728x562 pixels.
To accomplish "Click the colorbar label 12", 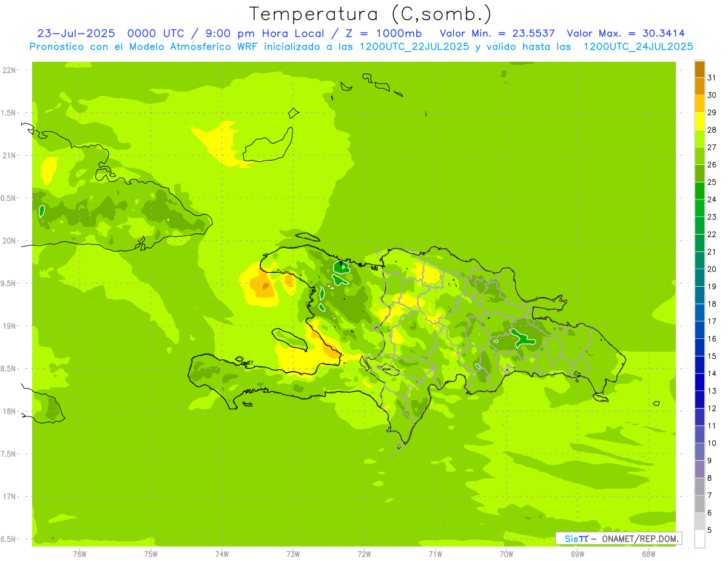I will click(x=712, y=409).
